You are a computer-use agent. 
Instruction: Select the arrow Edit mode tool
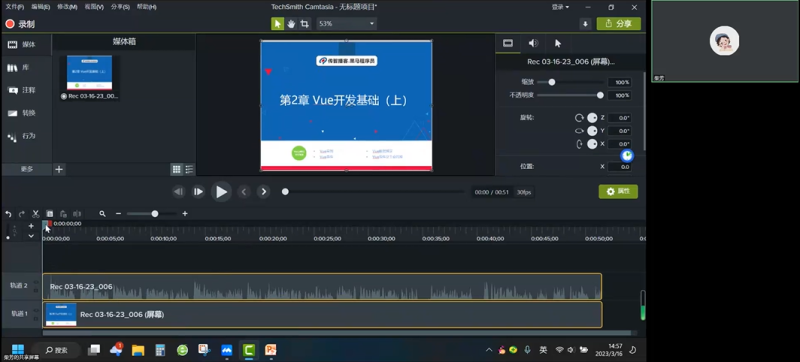point(278,23)
